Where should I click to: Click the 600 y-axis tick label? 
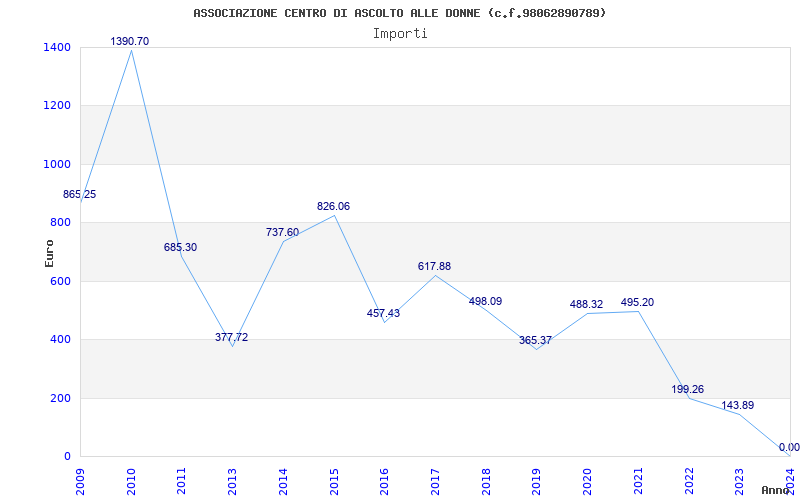60,281
